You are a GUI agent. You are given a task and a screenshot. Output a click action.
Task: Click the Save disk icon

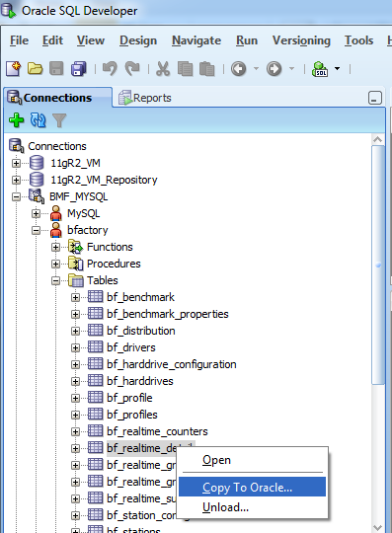pyautogui.click(x=56, y=69)
